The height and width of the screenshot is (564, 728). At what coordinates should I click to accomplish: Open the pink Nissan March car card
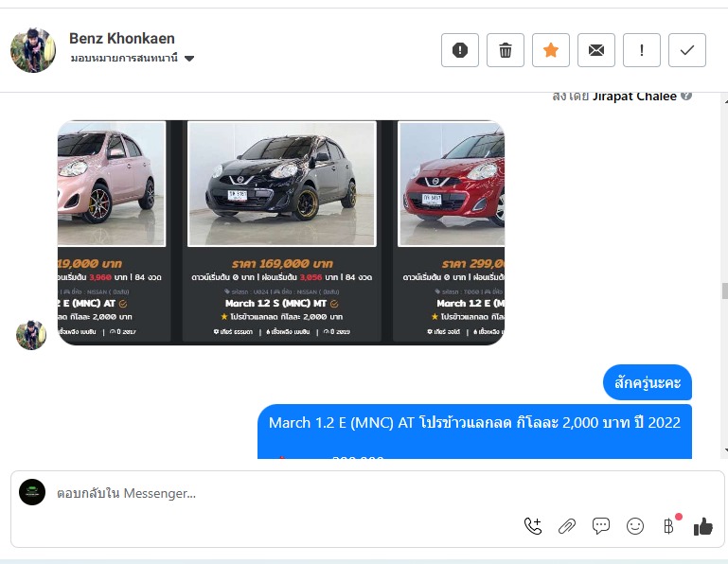tap(114, 231)
